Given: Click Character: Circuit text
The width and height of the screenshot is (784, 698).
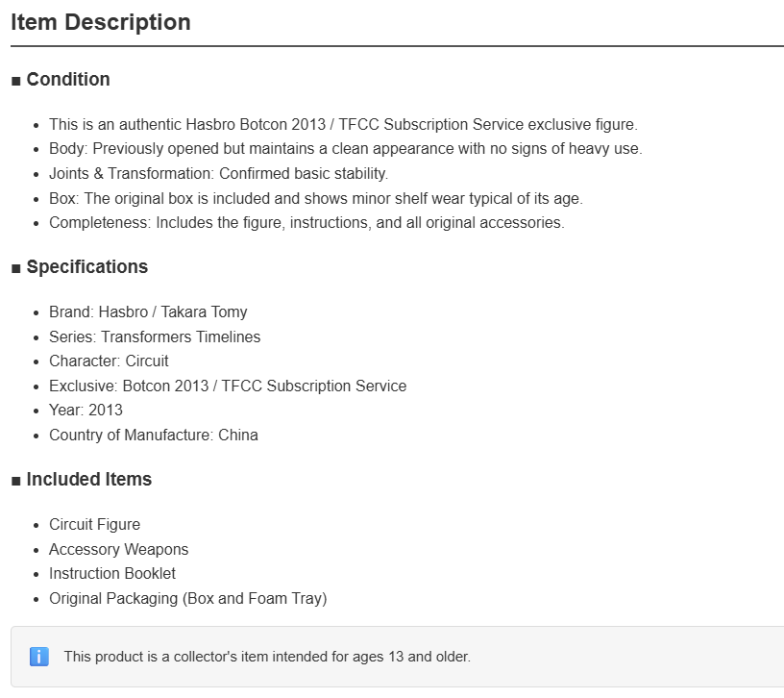Looking at the screenshot, I should [x=109, y=361].
